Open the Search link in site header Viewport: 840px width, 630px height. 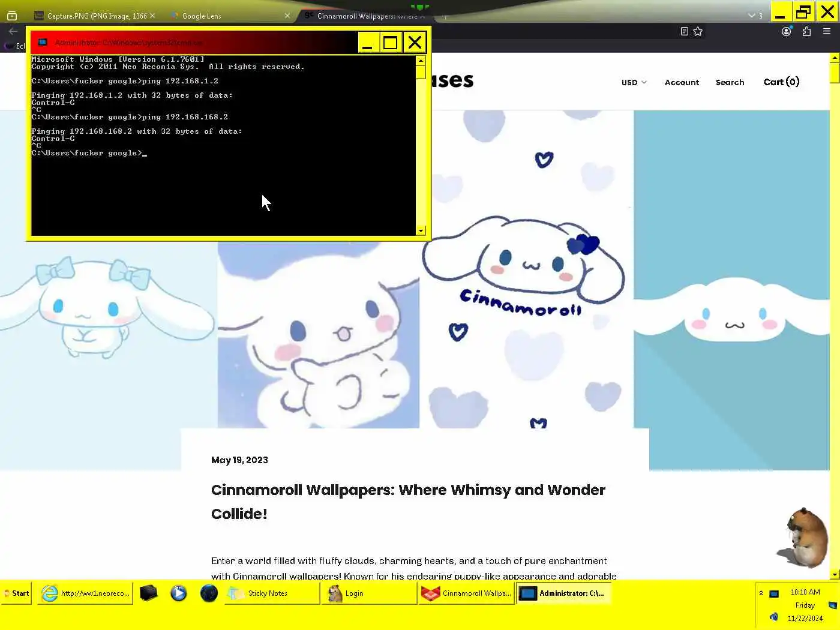[x=730, y=82]
